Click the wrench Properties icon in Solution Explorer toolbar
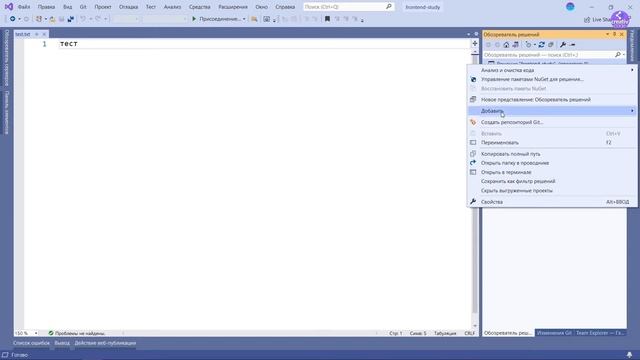 point(563,44)
